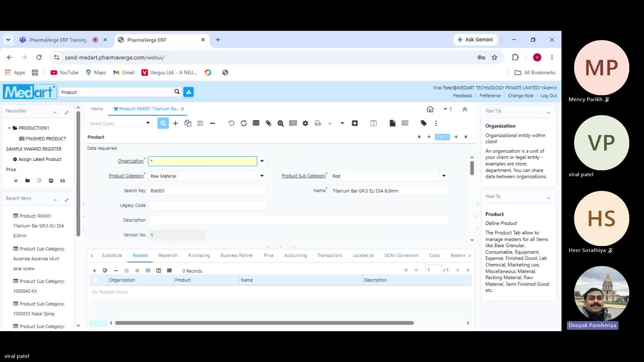Close the Product RM001 tab
The image size is (644, 362).
[182, 109]
